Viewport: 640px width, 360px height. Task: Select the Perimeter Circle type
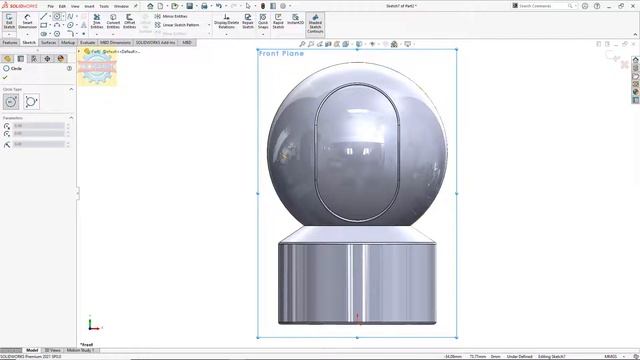pos(31,102)
